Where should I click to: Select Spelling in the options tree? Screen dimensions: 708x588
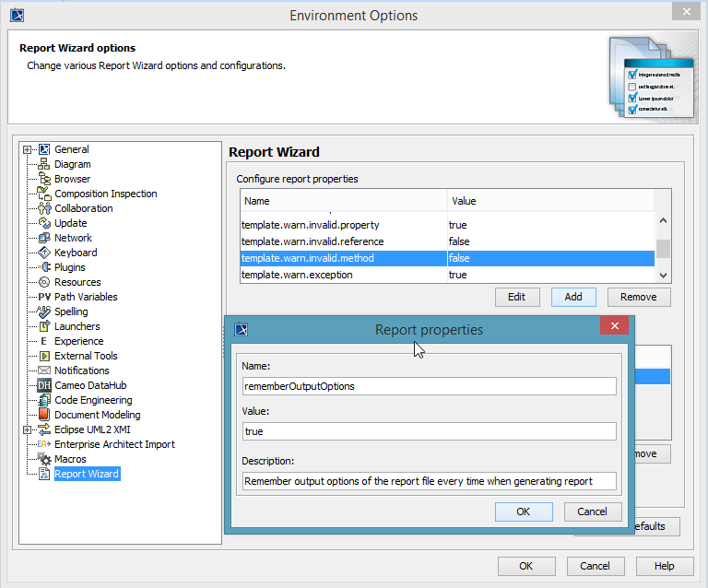point(71,312)
